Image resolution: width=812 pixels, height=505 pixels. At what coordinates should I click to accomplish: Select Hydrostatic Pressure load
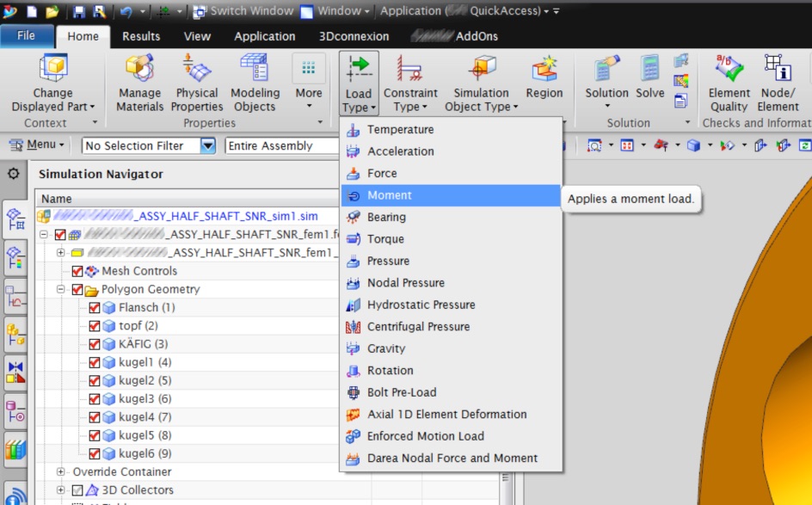(451, 305)
